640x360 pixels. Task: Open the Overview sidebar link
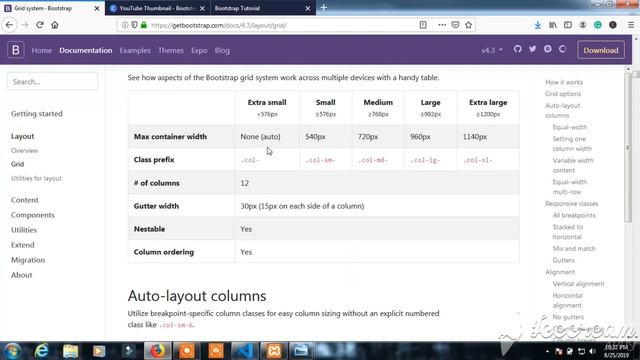coord(24,151)
